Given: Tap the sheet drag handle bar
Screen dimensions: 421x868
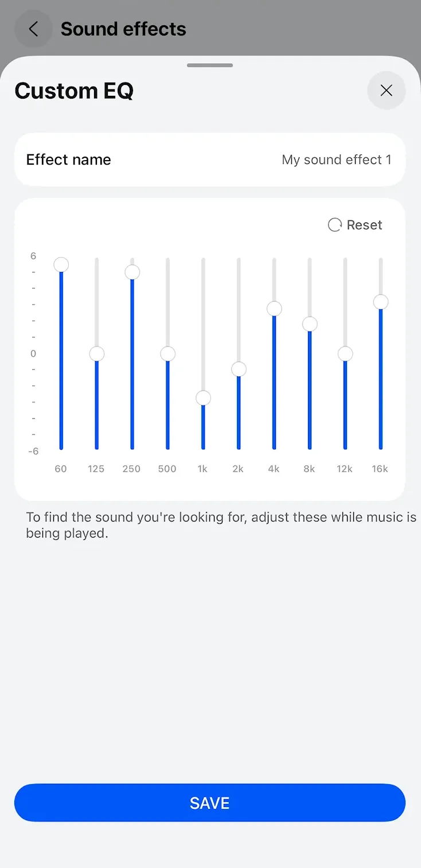Looking at the screenshot, I should [x=210, y=65].
